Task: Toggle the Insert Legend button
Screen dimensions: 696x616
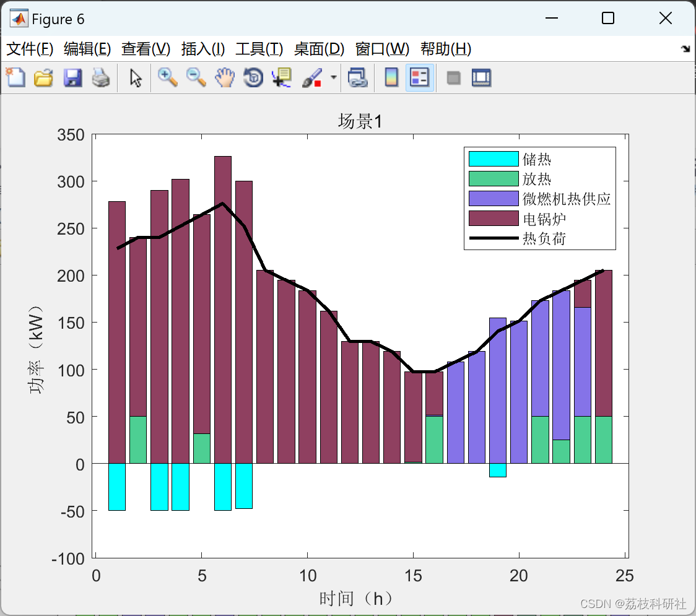Action: 419,77
